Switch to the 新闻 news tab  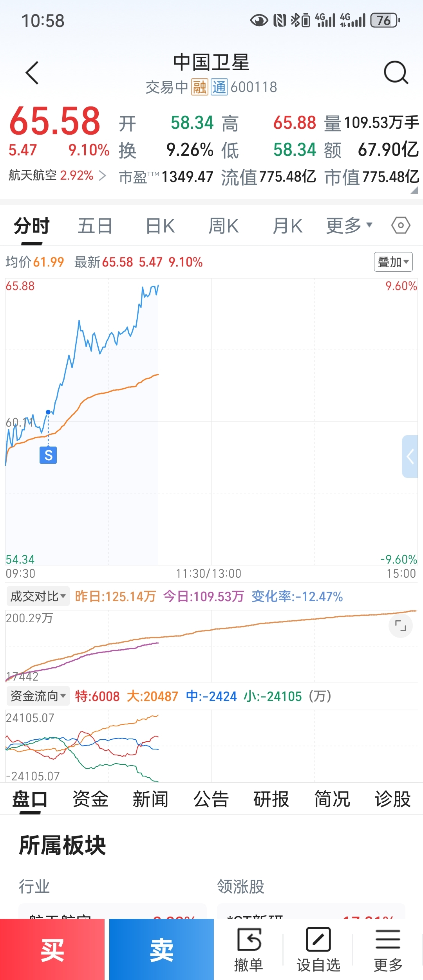pos(150,799)
